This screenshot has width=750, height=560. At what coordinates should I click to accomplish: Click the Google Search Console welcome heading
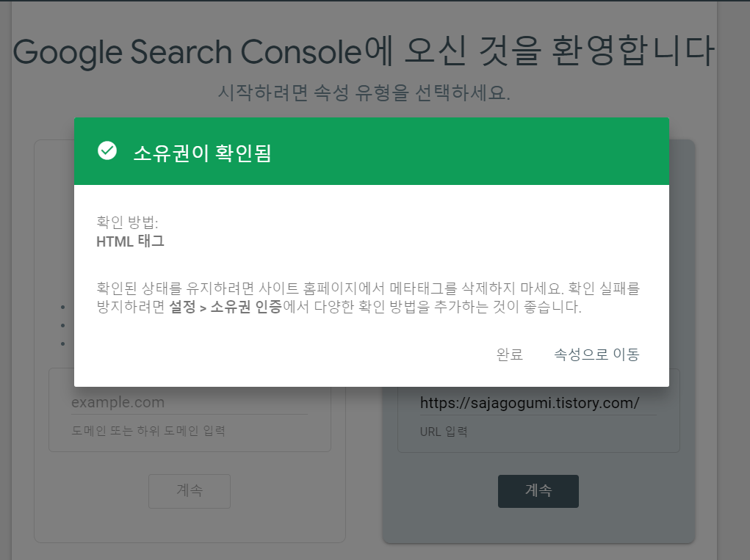click(364, 51)
